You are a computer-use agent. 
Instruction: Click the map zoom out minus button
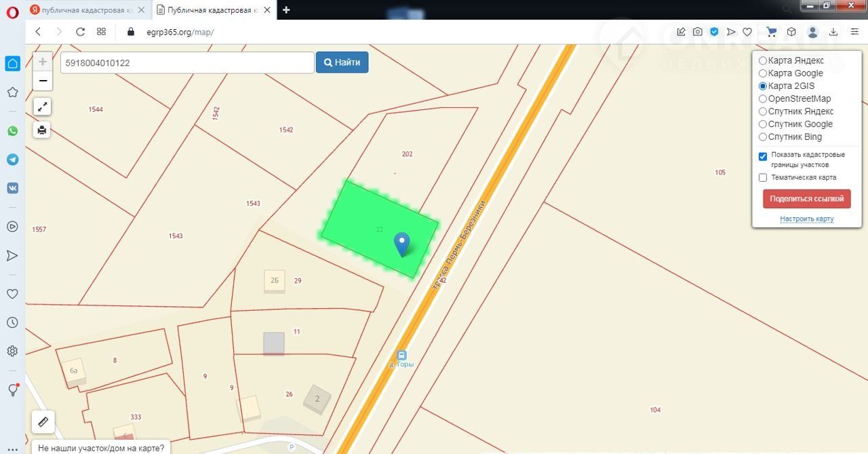pyautogui.click(x=42, y=81)
